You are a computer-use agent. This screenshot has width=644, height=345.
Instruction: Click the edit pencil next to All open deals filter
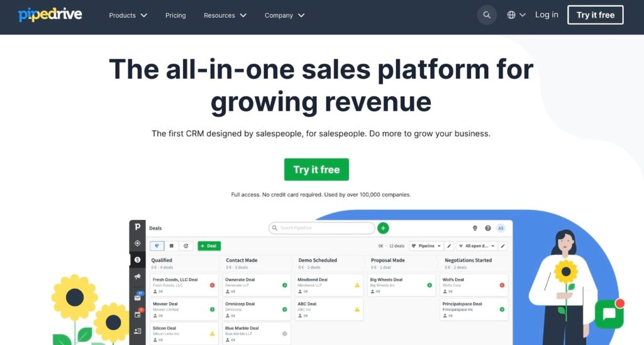[502, 246]
